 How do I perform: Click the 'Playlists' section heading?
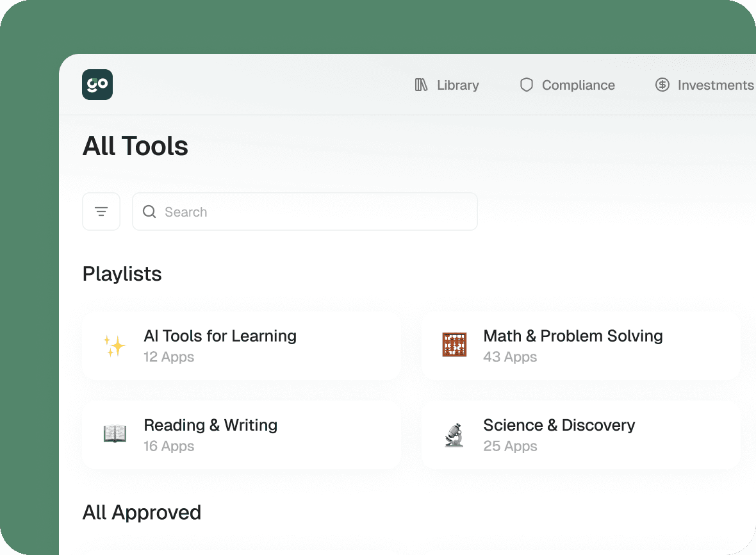tap(122, 274)
